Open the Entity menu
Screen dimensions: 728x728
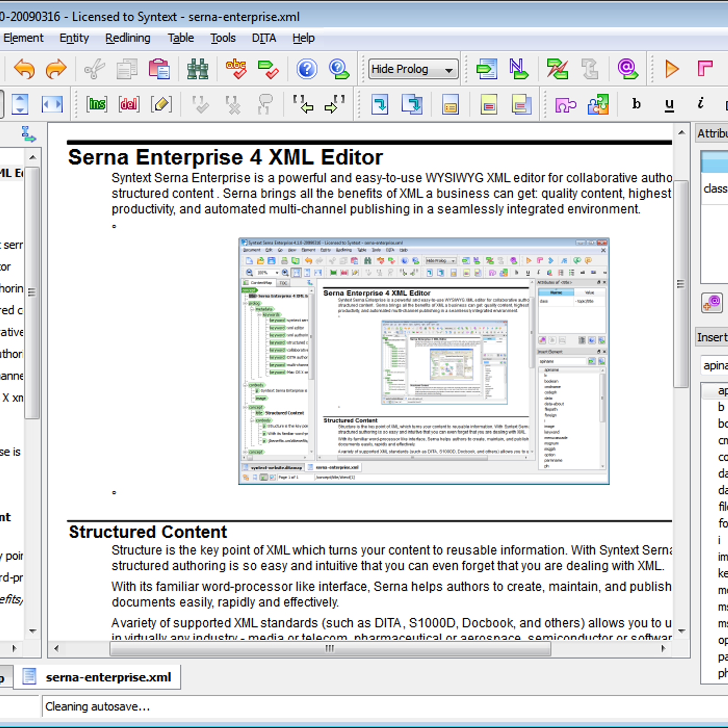[74, 38]
